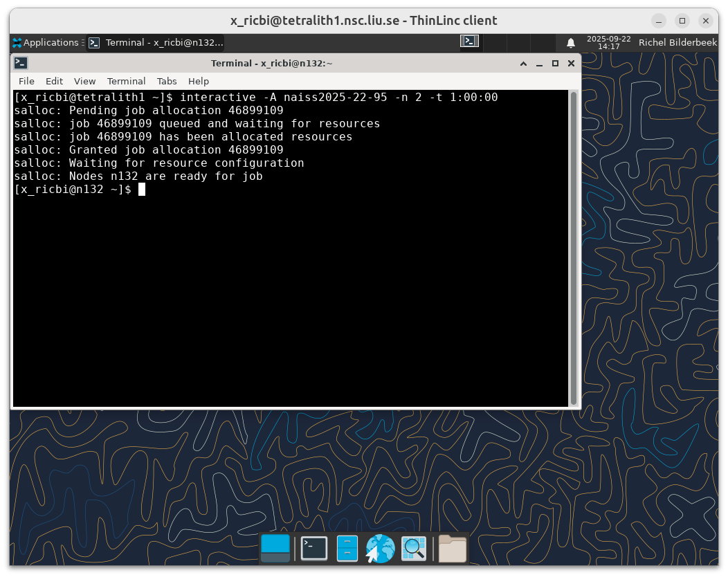Screen dimensions: 728x577
Task: Open the Terminal menu in menu bar
Action: click(x=126, y=81)
